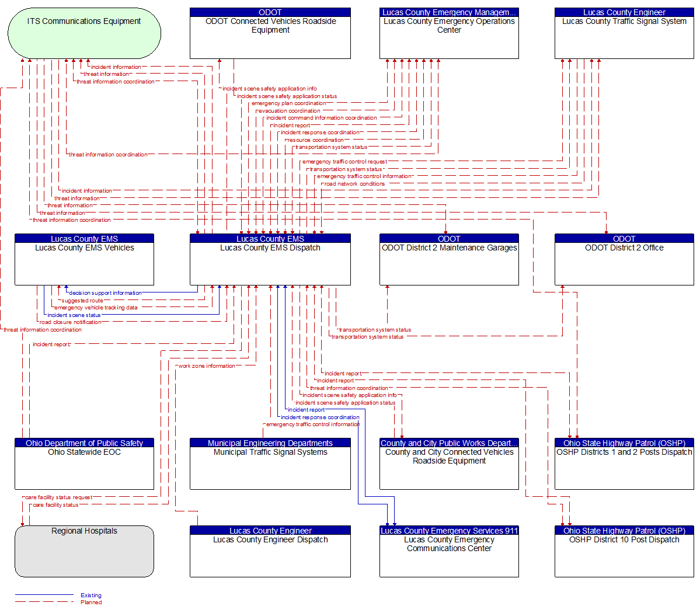This screenshot has width=700, height=613.
Task: Select blue 'incident response coordination' bottom label
Action: (320, 417)
